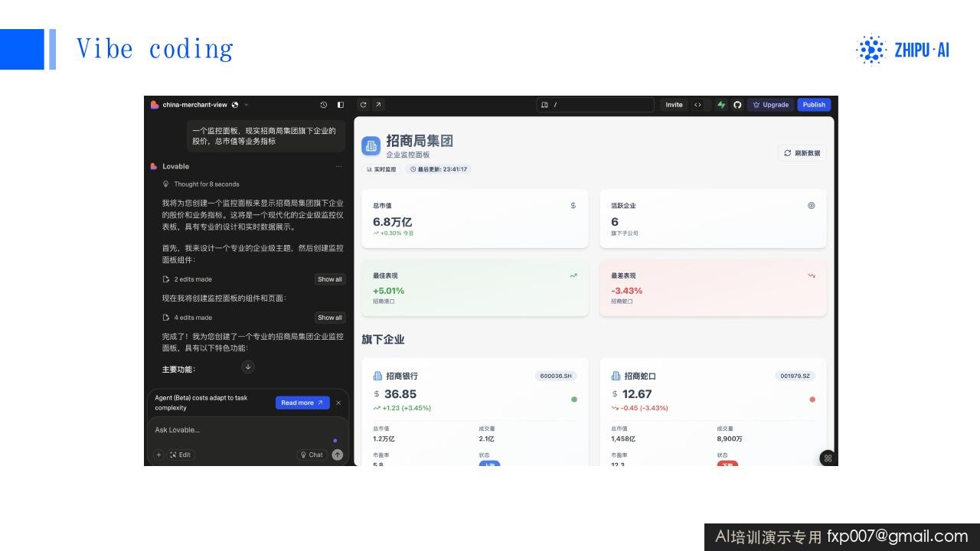Open the GitHub integration icon
980x551 pixels.
pos(737,105)
